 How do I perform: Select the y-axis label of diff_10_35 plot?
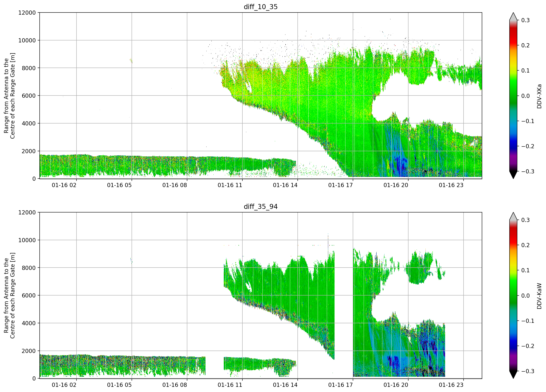9,96
